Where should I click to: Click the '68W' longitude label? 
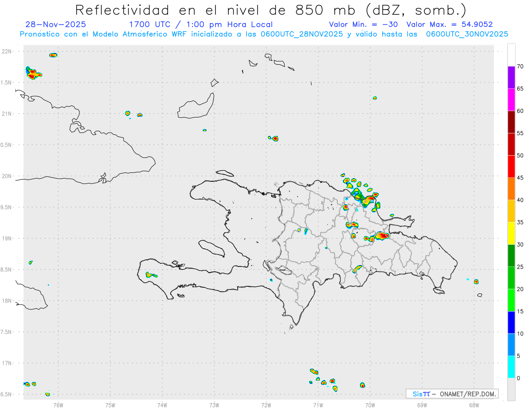pyautogui.click(x=474, y=404)
